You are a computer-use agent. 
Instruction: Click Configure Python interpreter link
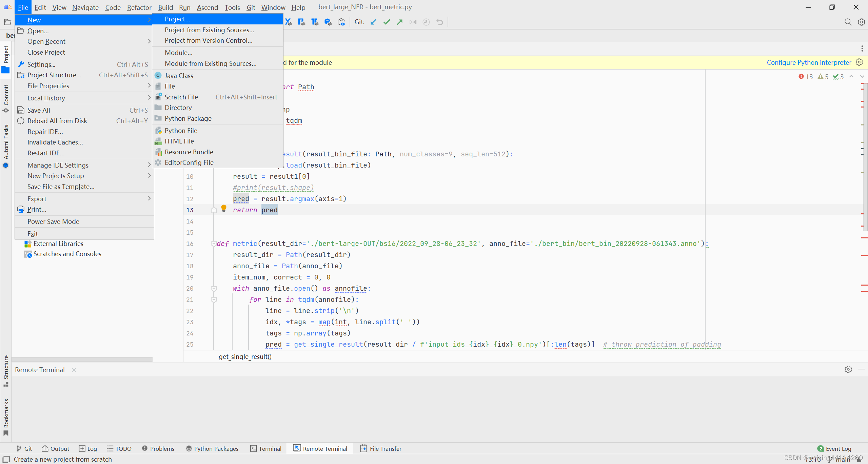coord(809,62)
